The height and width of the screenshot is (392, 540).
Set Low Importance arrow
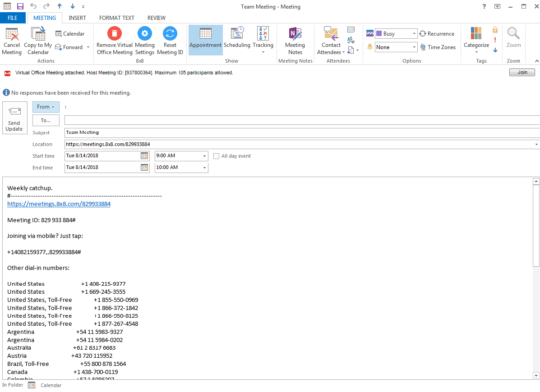point(495,50)
